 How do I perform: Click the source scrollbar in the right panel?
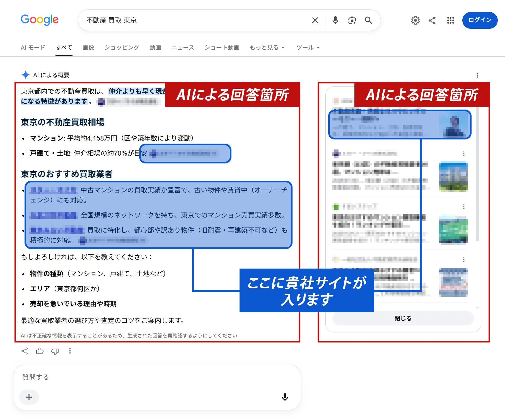click(477, 174)
